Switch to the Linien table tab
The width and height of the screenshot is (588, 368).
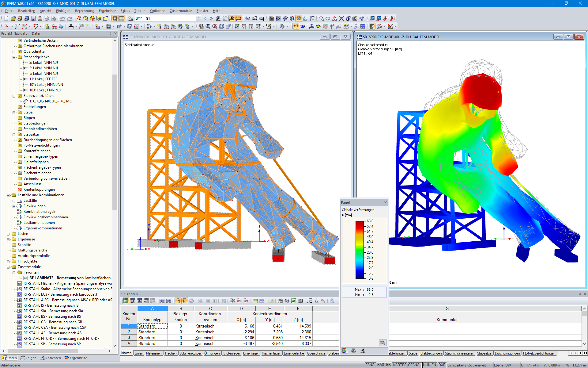(x=139, y=353)
